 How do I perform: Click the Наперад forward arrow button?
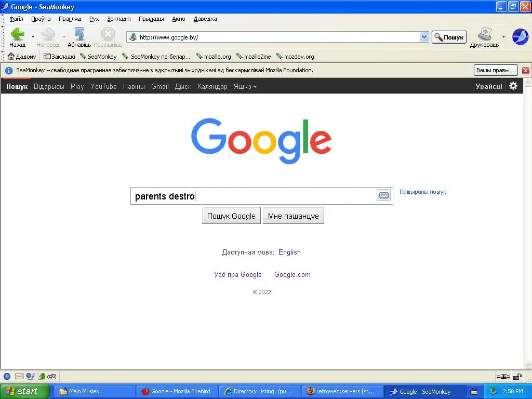coord(48,34)
